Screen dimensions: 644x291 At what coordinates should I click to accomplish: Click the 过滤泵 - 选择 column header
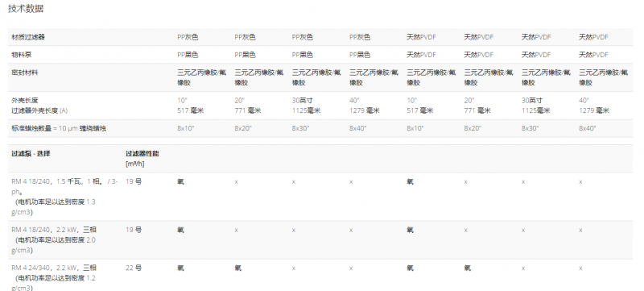point(31,154)
